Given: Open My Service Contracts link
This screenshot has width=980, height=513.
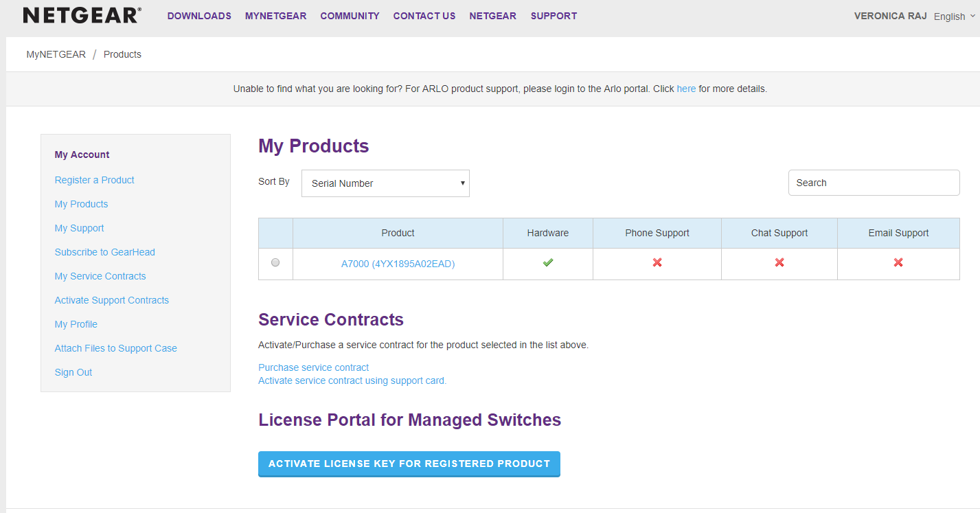Looking at the screenshot, I should click(100, 276).
